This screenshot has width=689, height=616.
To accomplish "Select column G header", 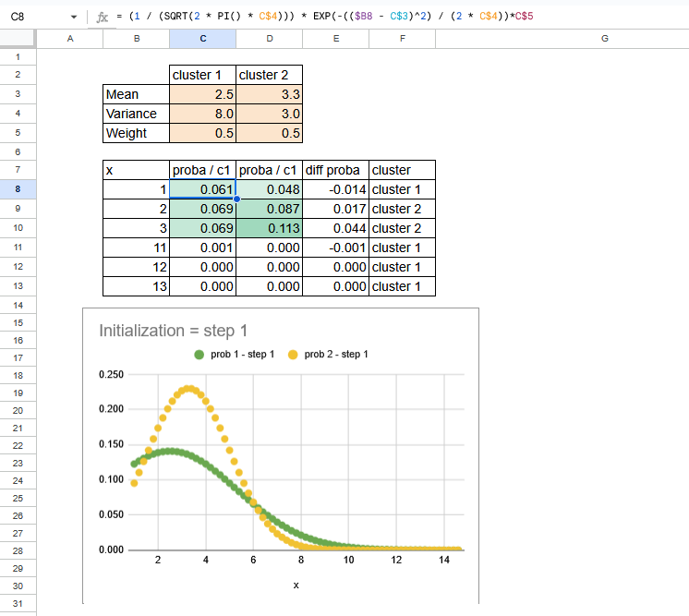I will (604, 38).
